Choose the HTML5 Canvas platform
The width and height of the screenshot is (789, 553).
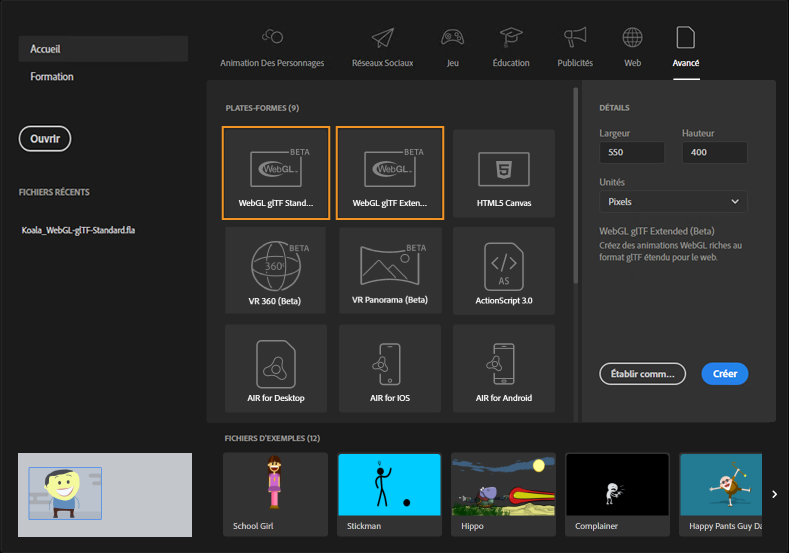point(504,174)
